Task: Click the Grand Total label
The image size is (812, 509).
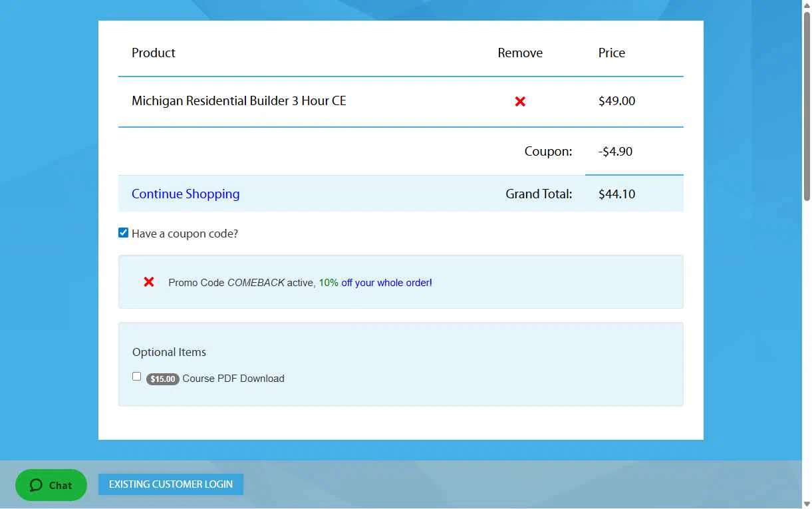Action: pyautogui.click(x=539, y=194)
